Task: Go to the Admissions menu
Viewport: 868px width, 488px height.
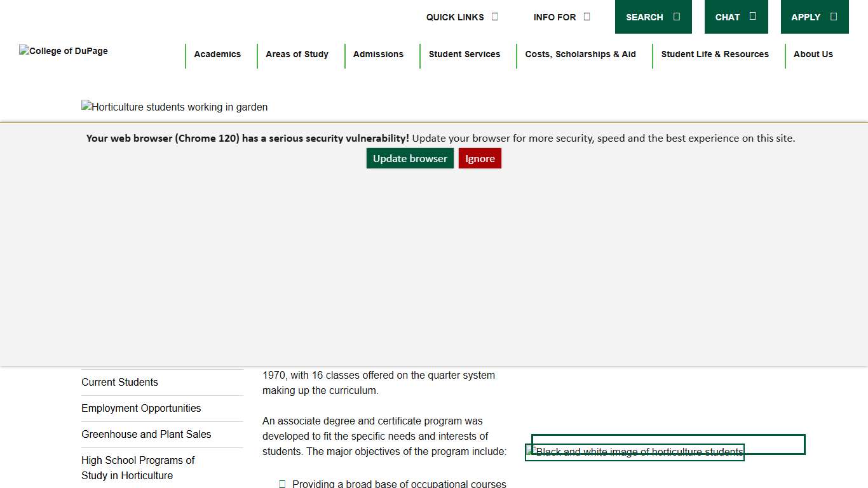Action: point(378,55)
